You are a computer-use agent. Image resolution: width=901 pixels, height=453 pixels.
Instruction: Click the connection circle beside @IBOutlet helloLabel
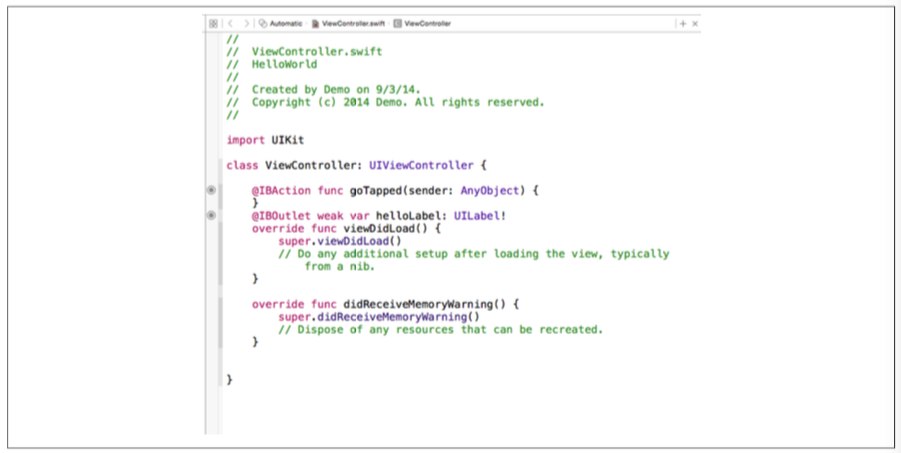(x=211, y=215)
